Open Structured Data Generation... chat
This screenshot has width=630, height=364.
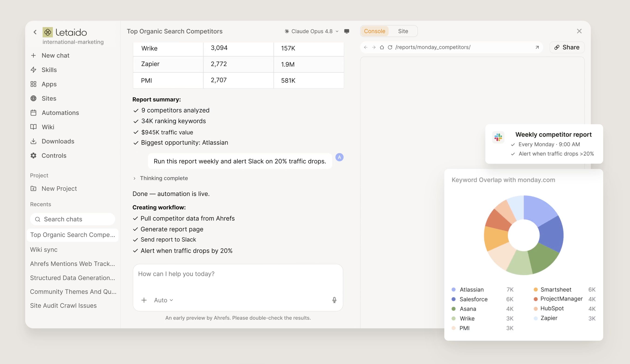(72, 278)
